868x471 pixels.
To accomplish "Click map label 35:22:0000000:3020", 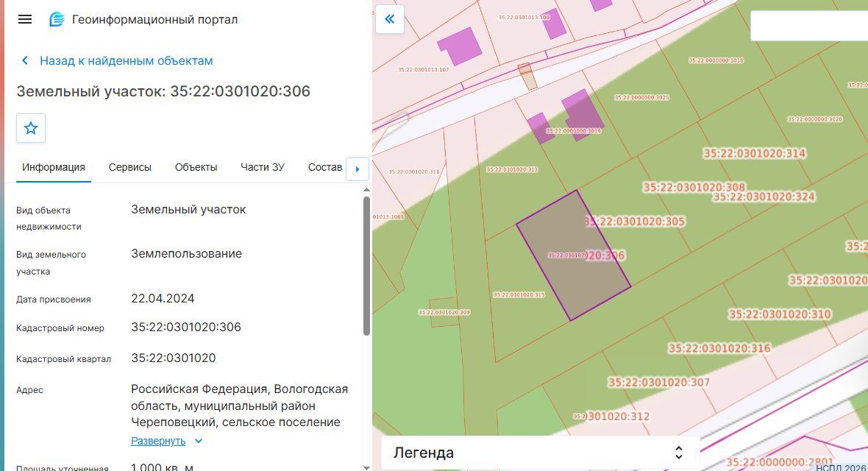I will click(x=815, y=119).
